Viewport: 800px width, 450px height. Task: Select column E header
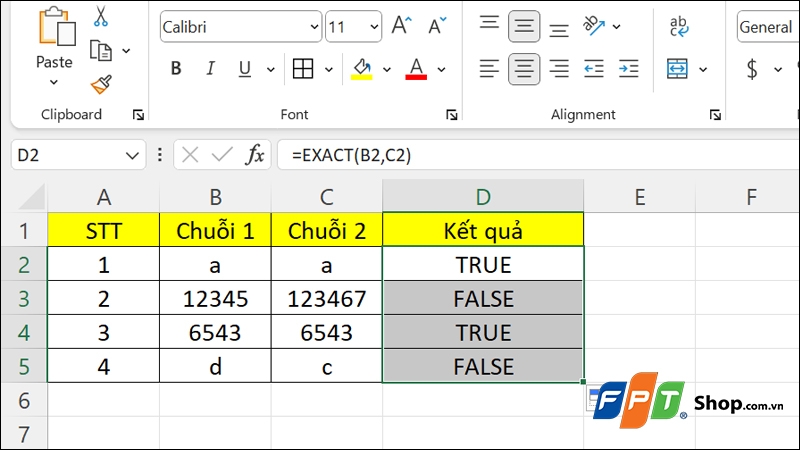coord(640,196)
